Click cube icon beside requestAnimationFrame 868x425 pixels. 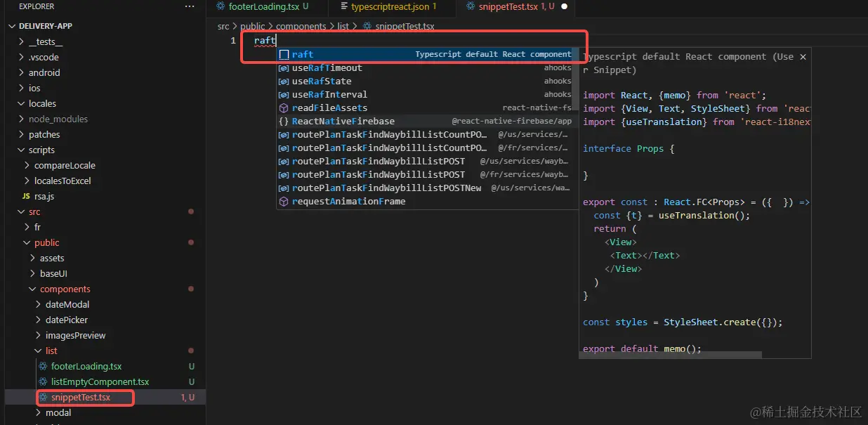[284, 202]
